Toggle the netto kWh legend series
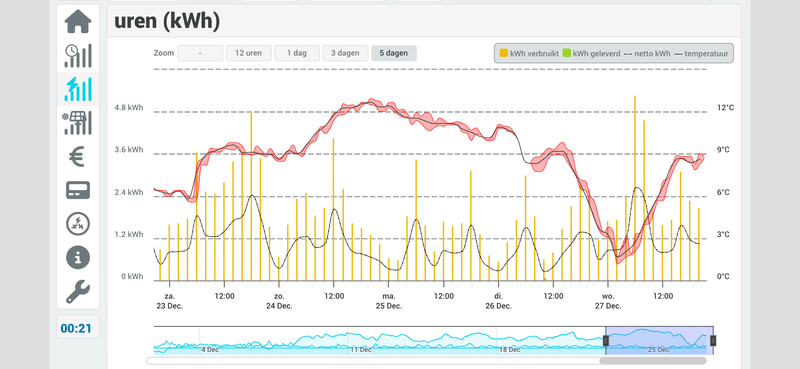The width and height of the screenshot is (800, 369). pyautogui.click(x=647, y=53)
